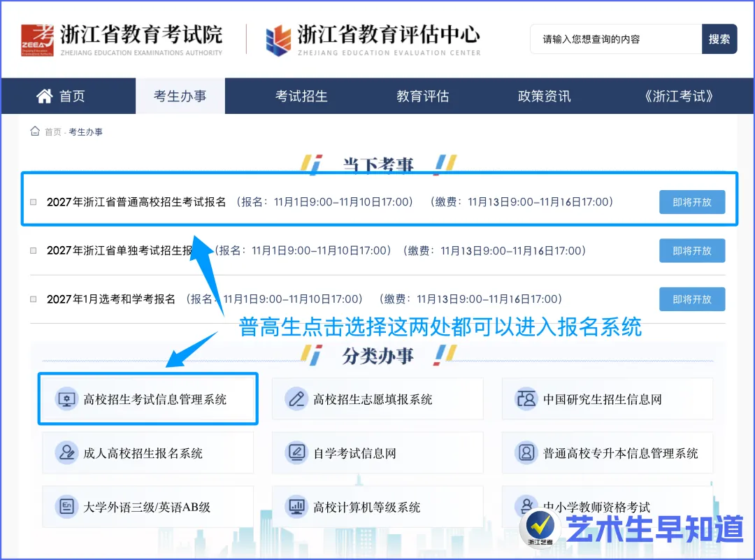Open the 首页 navigation tab

coord(69,96)
